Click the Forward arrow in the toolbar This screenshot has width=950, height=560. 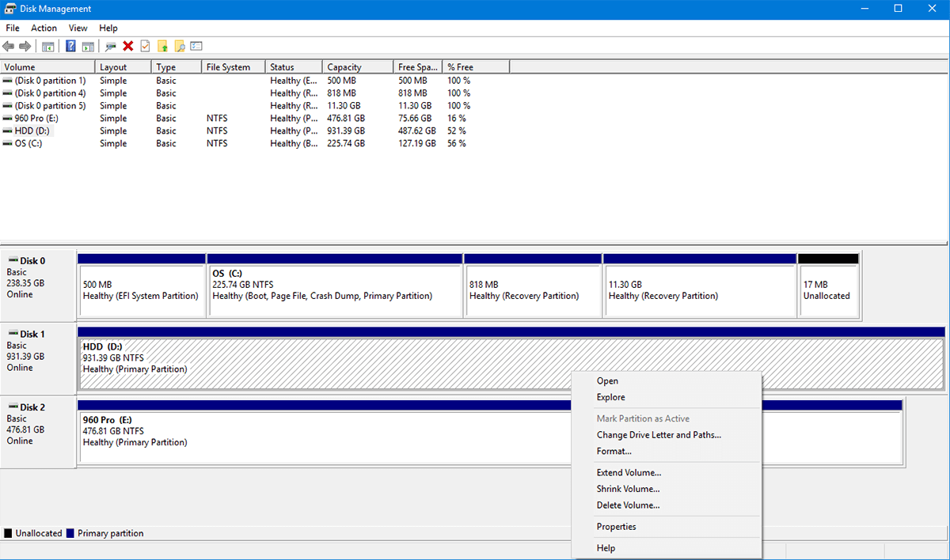click(x=25, y=47)
